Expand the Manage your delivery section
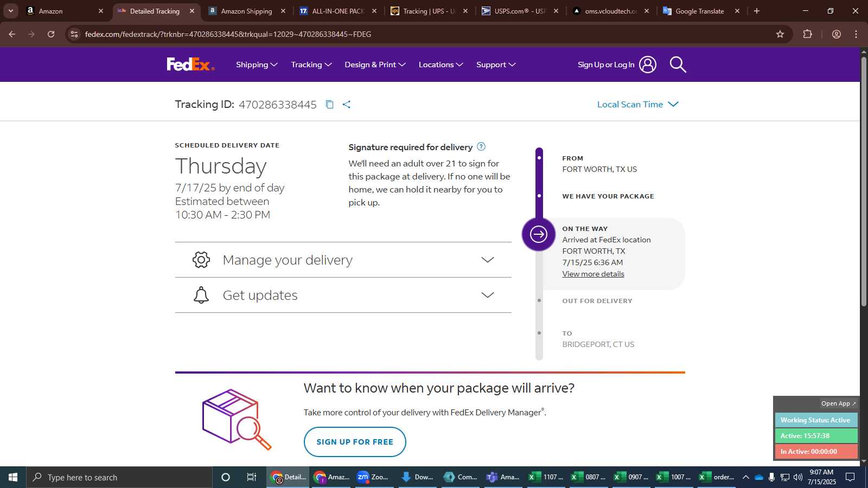This screenshot has height=488, width=868. coord(343,260)
